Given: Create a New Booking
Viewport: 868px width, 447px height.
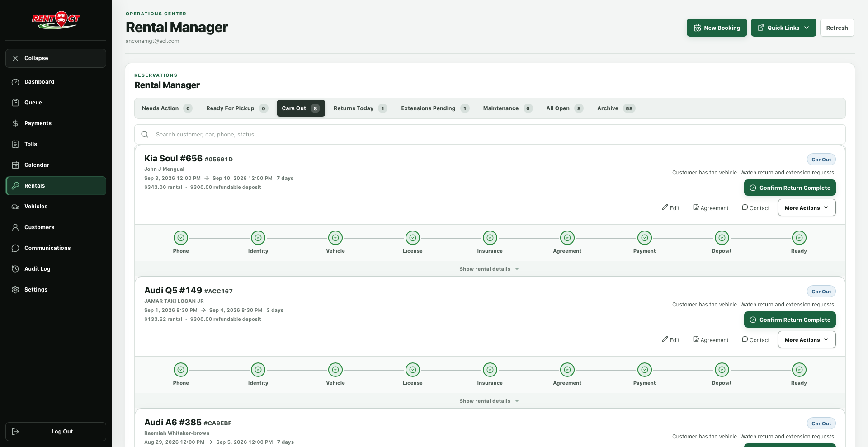Looking at the screenshot, I should (x=717, y=28).
